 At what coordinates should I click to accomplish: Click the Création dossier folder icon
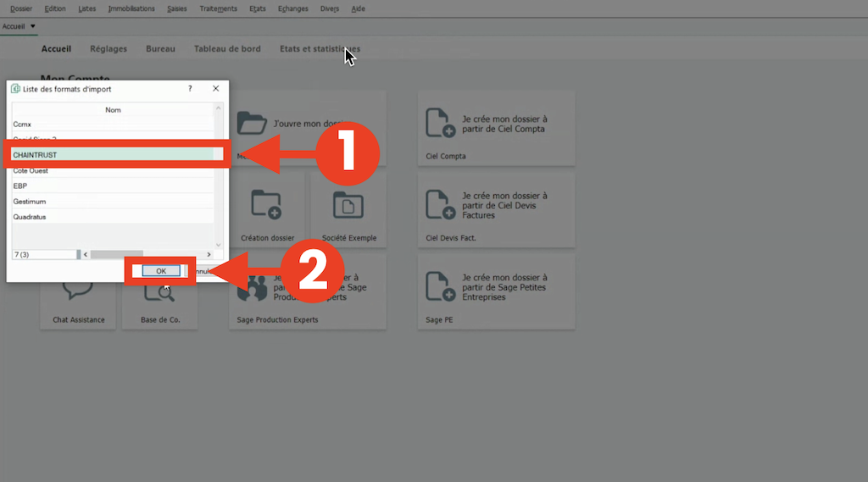(266, 204)
